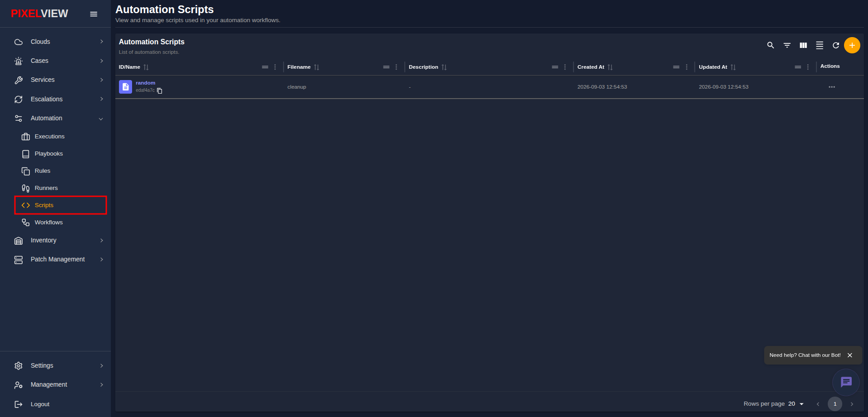Add a new script with plus button

coord(852,45)
